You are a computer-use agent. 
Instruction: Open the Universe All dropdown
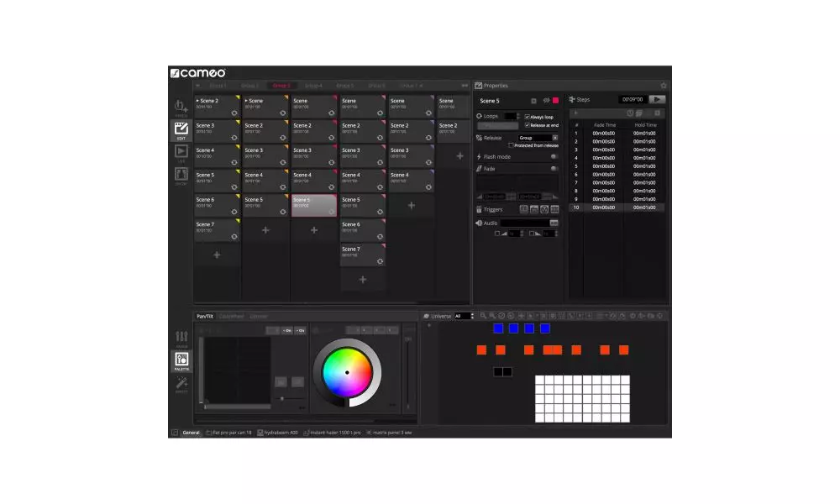[x=464, y=316]
